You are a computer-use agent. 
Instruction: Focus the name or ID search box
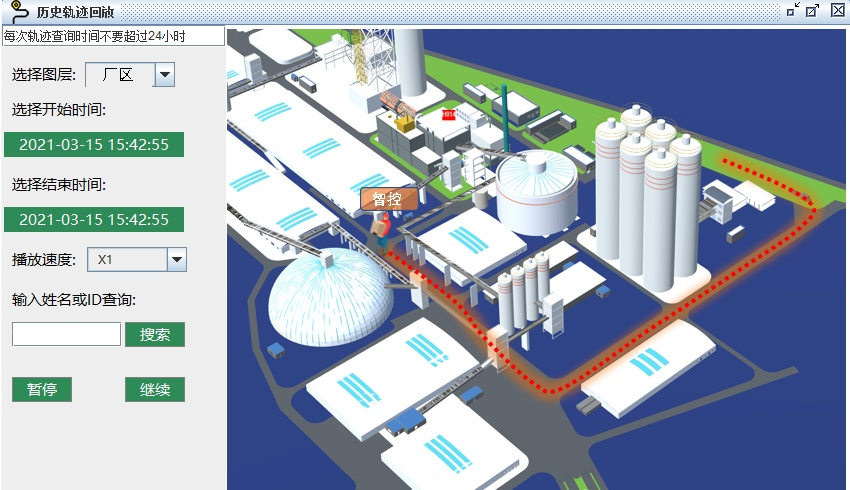coord(66,335)
